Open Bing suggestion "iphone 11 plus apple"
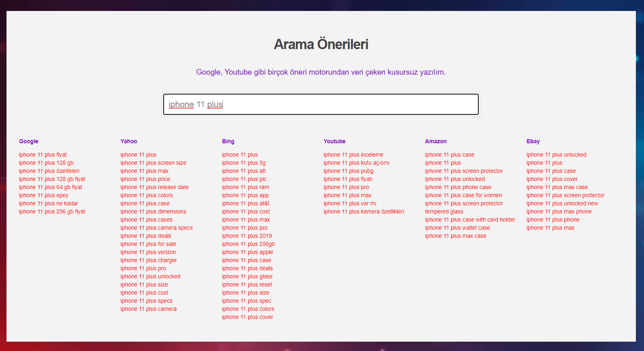Viewport: 644px width, 351px height. click(248, 252)
